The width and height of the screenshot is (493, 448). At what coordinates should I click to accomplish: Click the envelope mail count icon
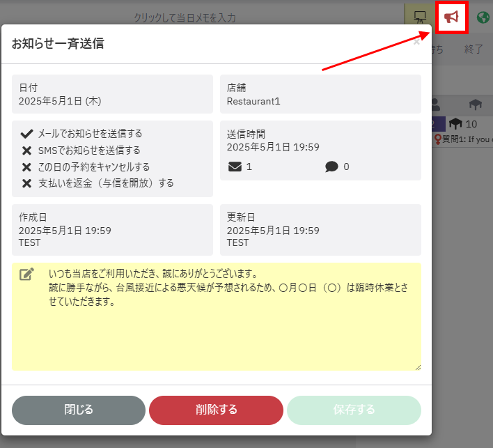point(235,167)
